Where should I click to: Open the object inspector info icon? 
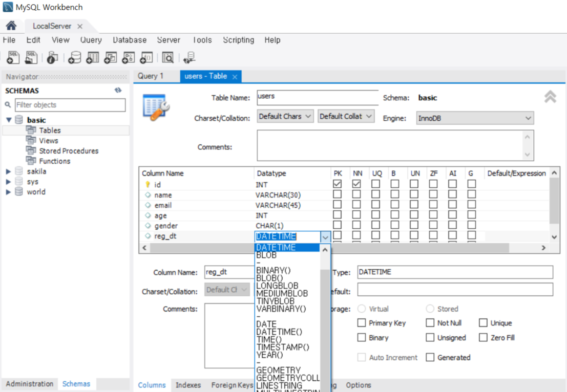click(x=52, y=57)
